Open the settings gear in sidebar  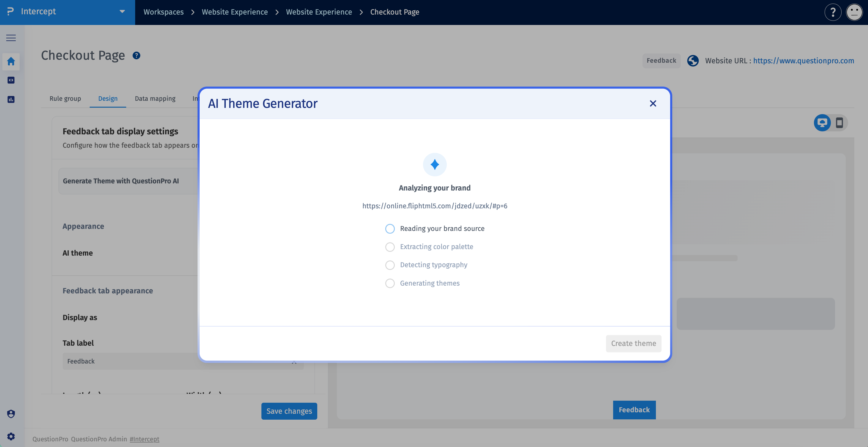11,436
